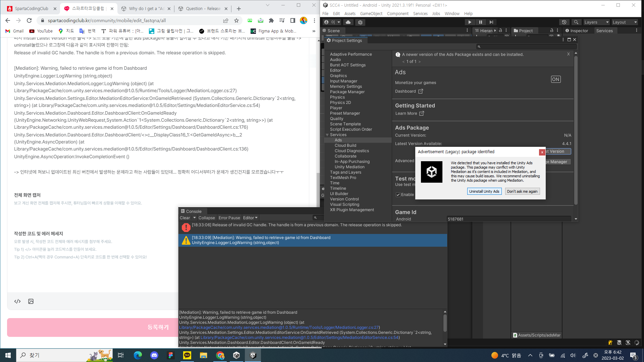Screen dimensions: 644x362
Task: Maximize the Project Settings window
Action: (x=569, y=40)
